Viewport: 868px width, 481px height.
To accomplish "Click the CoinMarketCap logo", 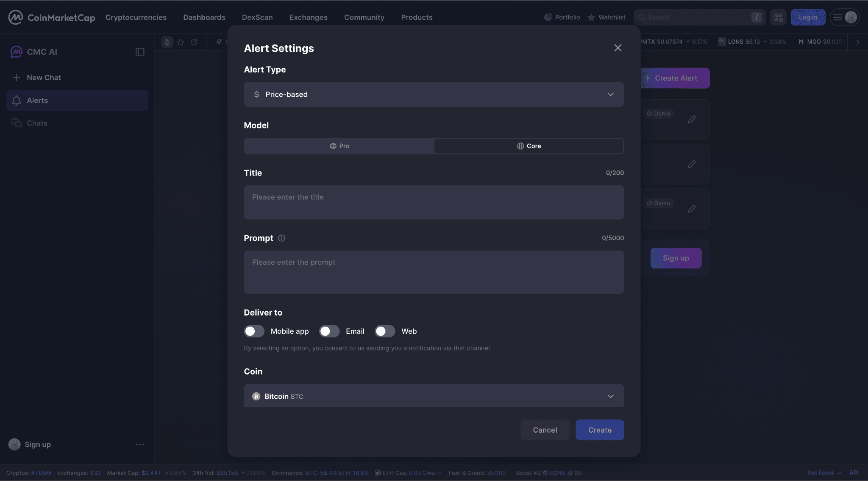I will point(52,17).
